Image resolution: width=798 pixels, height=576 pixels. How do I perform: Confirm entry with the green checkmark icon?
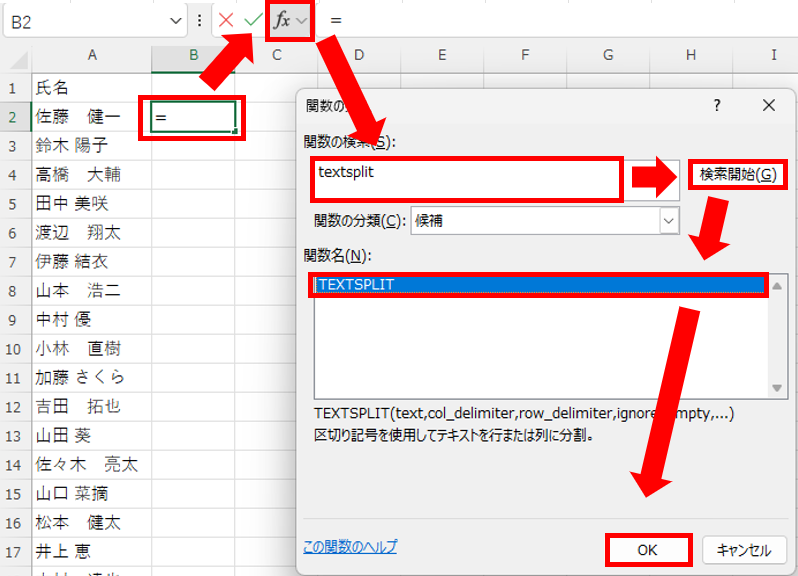pos(253,20)
